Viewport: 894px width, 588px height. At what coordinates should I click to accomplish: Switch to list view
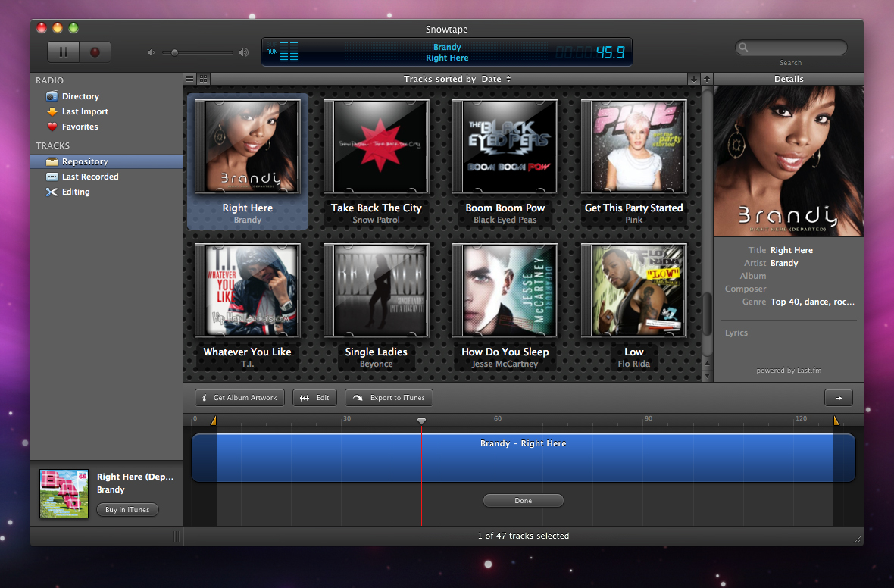click(190, 79)
